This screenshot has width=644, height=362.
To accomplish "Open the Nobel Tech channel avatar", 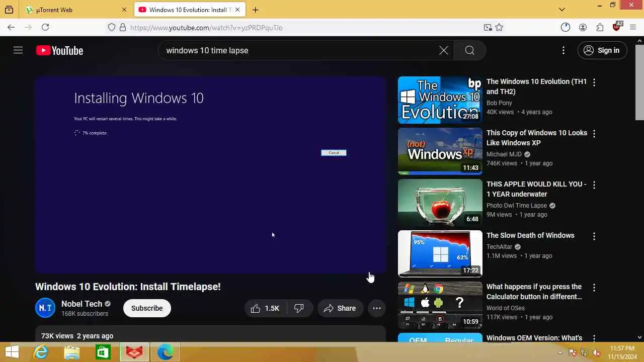I will point(45,308).
